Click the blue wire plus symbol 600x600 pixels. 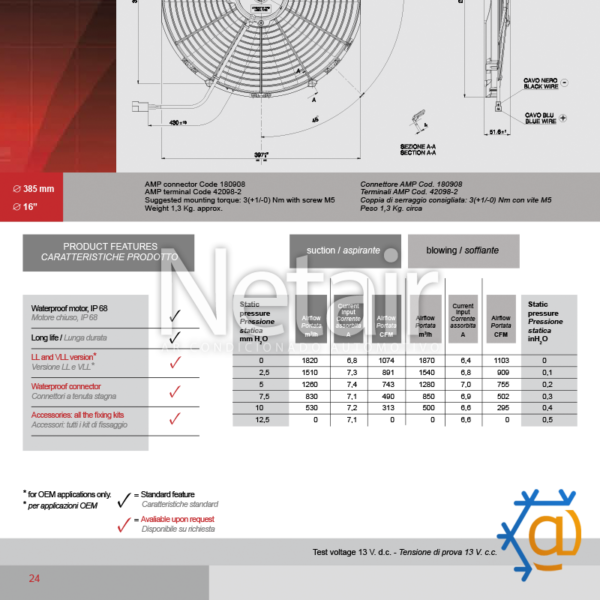tap(563, 117)
